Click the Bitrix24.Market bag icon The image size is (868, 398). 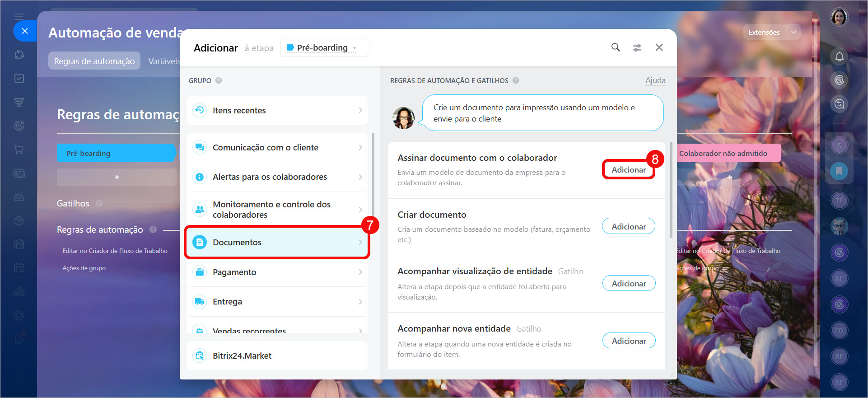pos(199,356)
